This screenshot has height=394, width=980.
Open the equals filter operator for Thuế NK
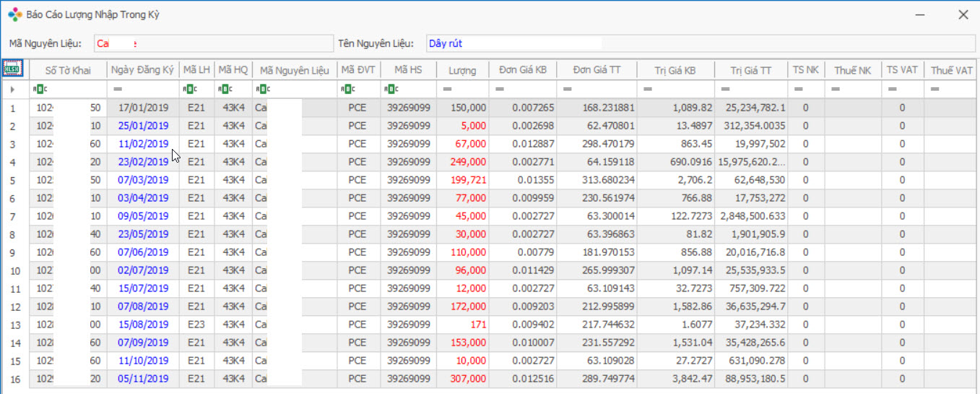[x=836, y=89]
